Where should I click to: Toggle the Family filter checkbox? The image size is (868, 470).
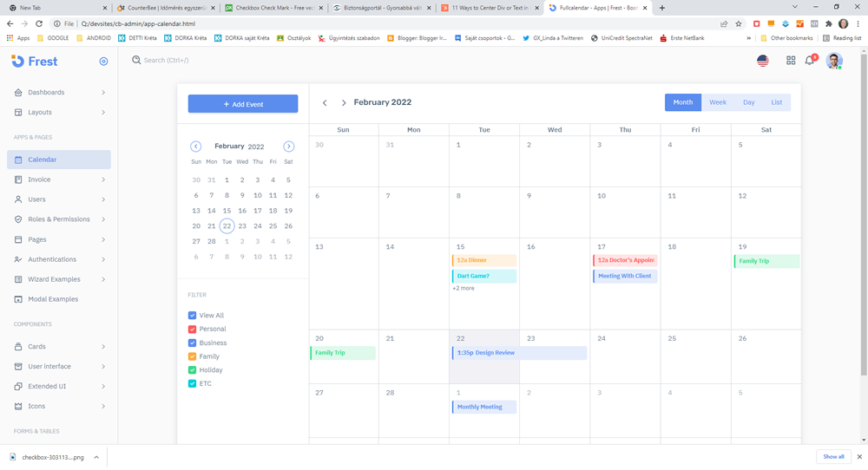(x=193, y=356)
